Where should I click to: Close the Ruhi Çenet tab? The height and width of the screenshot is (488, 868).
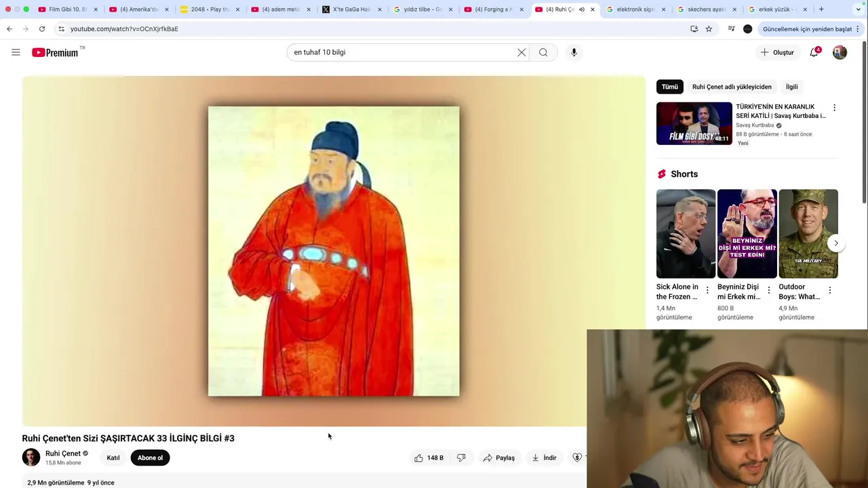[x=593, y=9]
